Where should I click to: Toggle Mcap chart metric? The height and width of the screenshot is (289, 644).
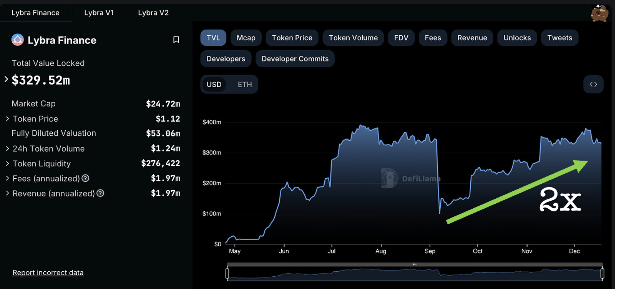[246, 38]
